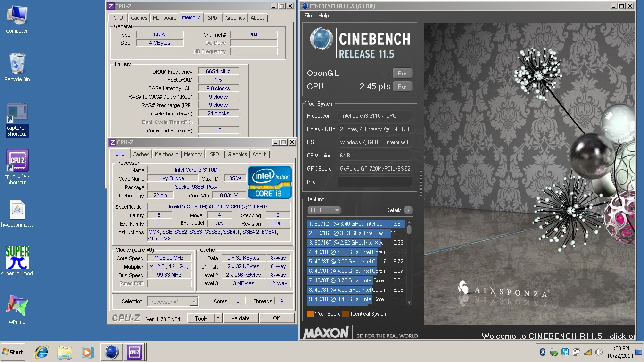Select the capture Shortcut desktop icon
This screenshot has width=644, height=362.
[x=17, y=120]
